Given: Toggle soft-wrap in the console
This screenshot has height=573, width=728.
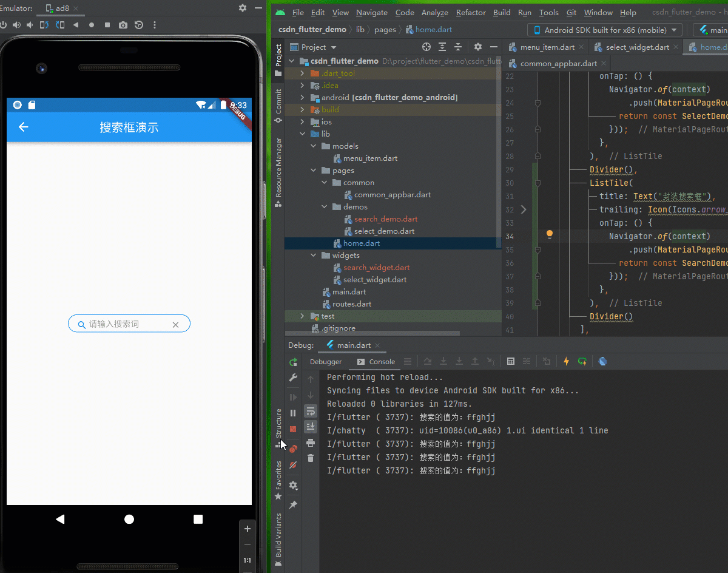Looking at the screenshot, I should 311,411.
